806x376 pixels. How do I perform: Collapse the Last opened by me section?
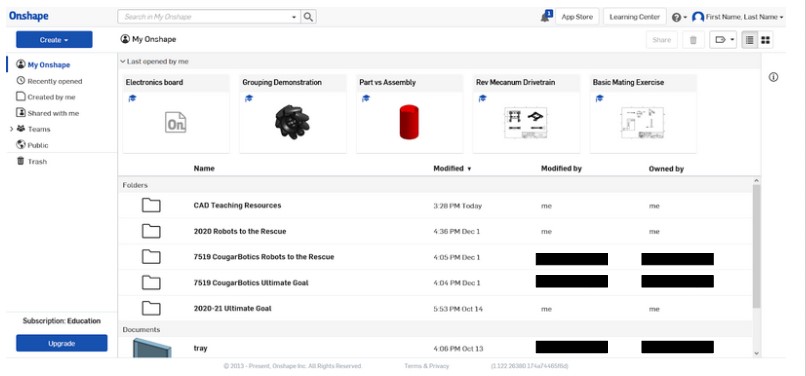tap(123, 61)
